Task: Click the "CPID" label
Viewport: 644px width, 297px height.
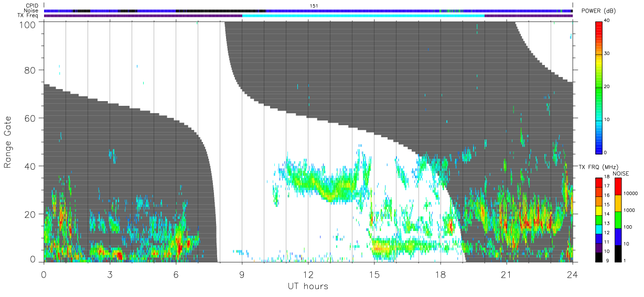Action: (x=31, y=6)
